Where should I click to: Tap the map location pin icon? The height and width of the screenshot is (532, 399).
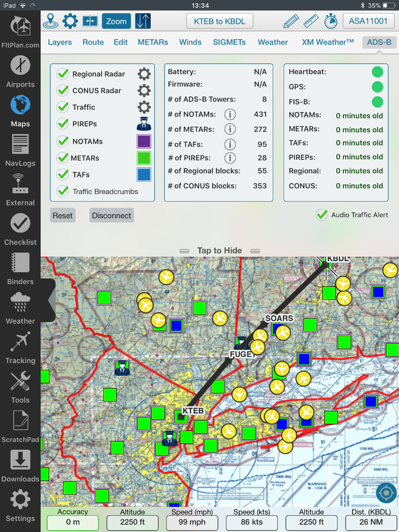point(50,21)
